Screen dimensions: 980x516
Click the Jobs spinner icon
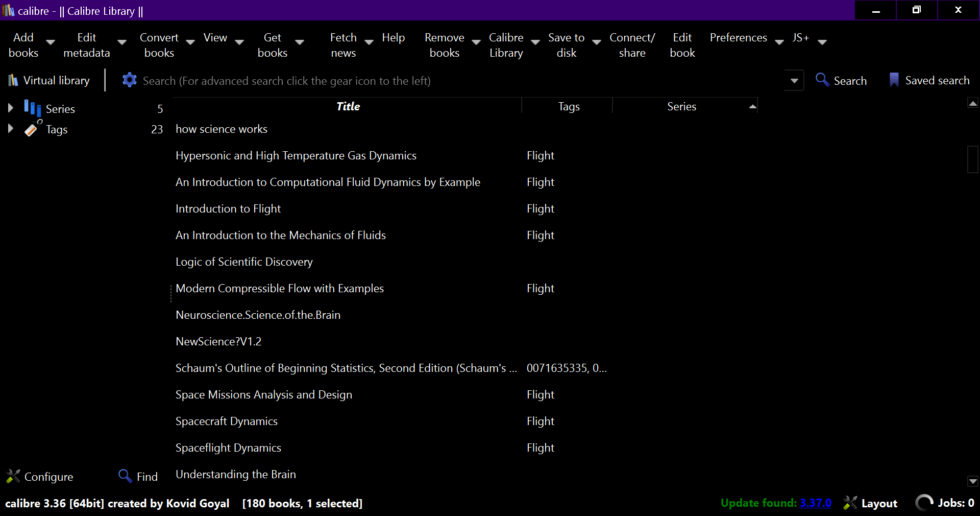tap(924, 503)
